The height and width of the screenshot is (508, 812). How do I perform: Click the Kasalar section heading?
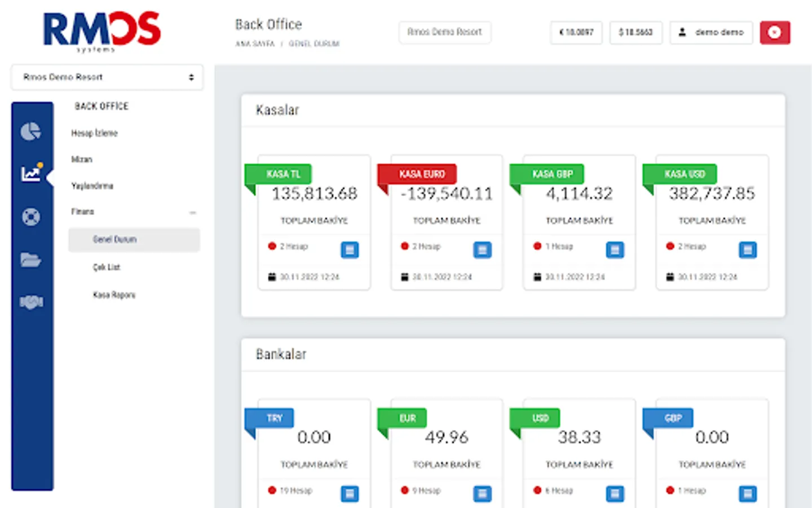coord(277,110)
